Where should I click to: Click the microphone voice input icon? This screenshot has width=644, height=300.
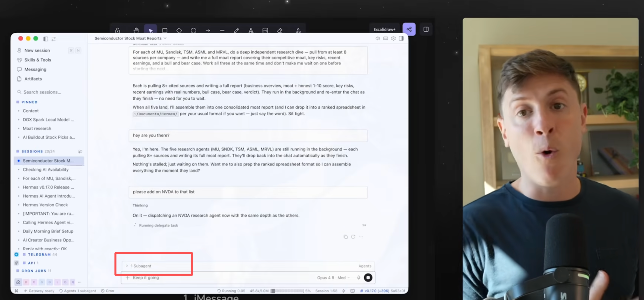pos(359,278)
